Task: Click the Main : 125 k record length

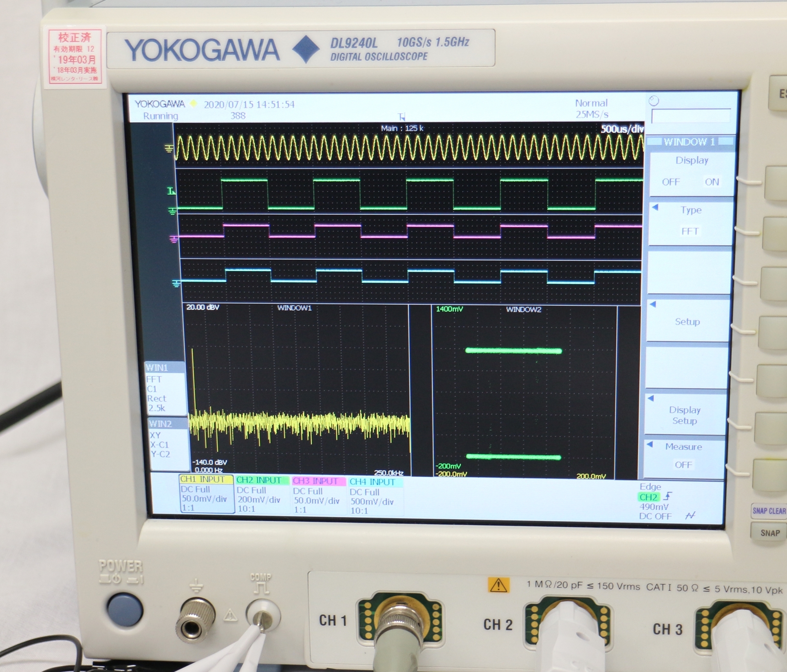Action: tap(402, 128)
